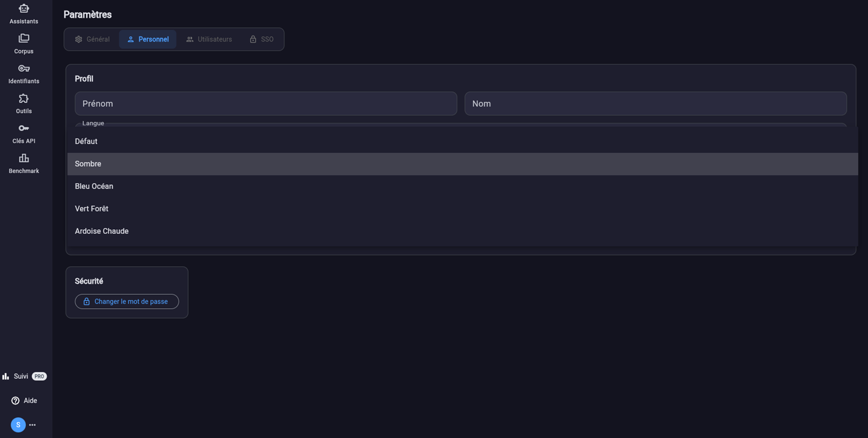The width and height of the screenshot is (868, 438).
Task: Click the user avatar labelled S
Action: pyautogui.click(x=18, y=425)
